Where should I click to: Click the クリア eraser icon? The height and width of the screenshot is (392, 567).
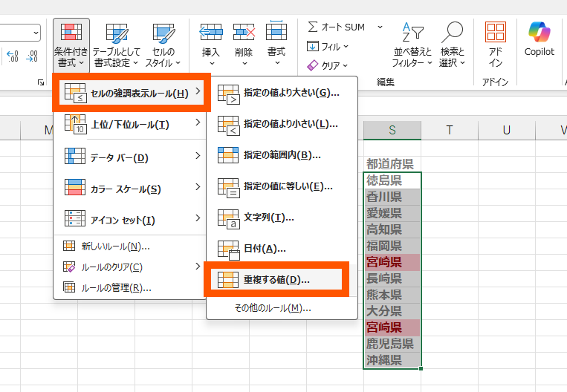click(x=313, y=65)
